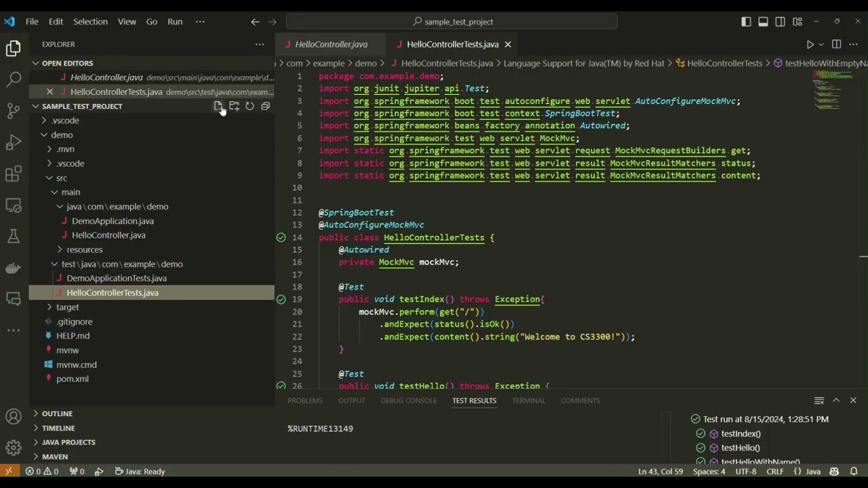
Task: Toggle the secondary side bar visibility
Action: 781,22
